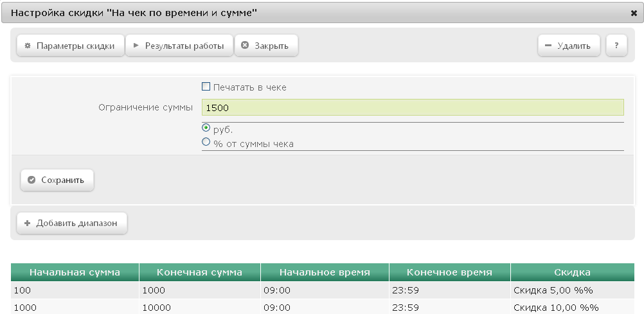Click Сохранить button text

[62, 180]
